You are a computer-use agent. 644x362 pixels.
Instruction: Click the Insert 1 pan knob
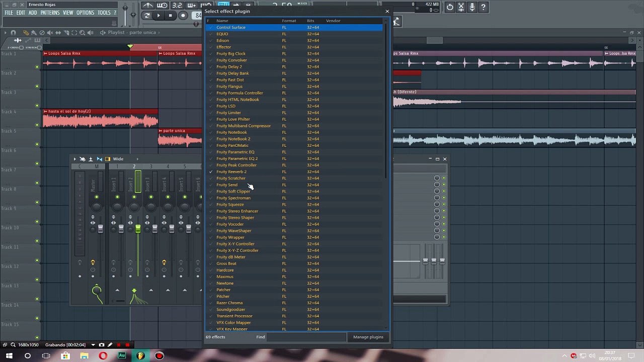117,206
